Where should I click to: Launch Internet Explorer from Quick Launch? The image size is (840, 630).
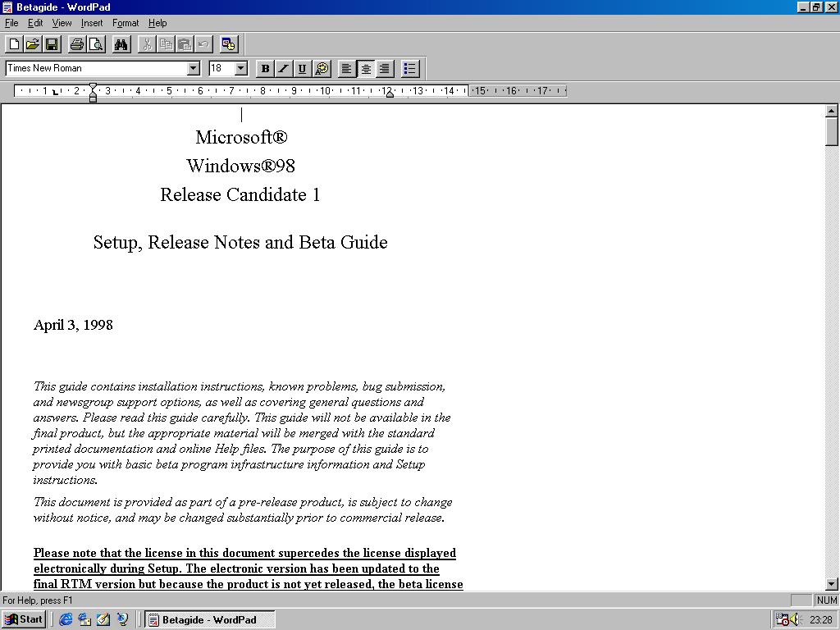click(x=66, y=619)
